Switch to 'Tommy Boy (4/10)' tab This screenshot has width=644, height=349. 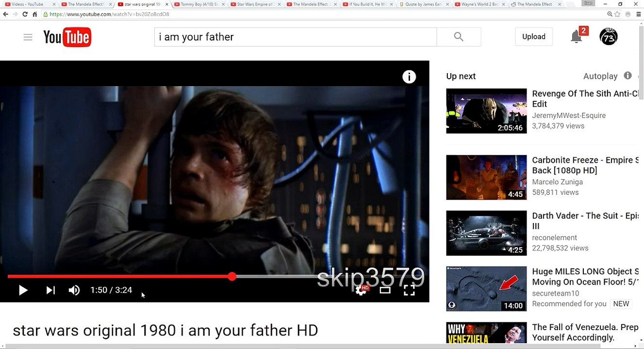pyautogui.click(x=198, y=4)
